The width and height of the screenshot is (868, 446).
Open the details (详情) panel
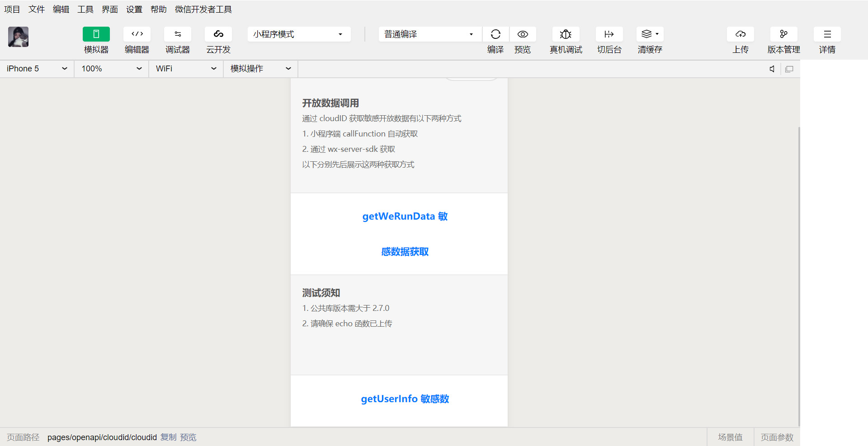[x=827, y=34]
